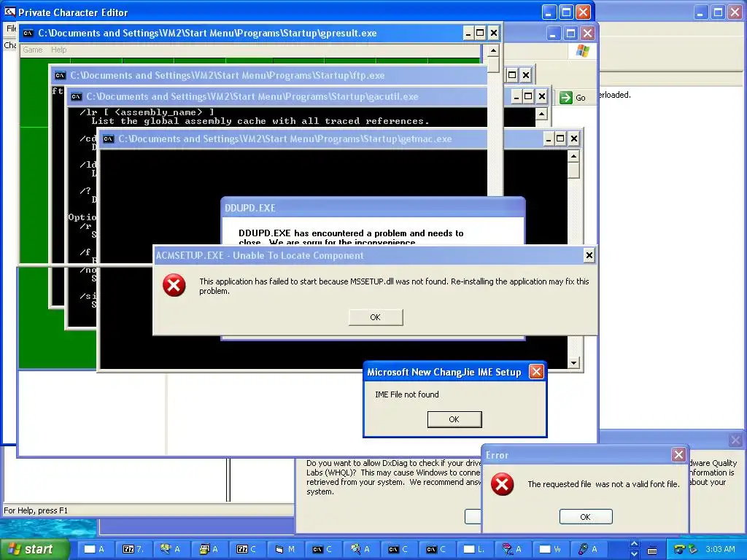
Task: Click OK in the ACMSETUP.EXE error dialog
Action: [x=376, y=317]
